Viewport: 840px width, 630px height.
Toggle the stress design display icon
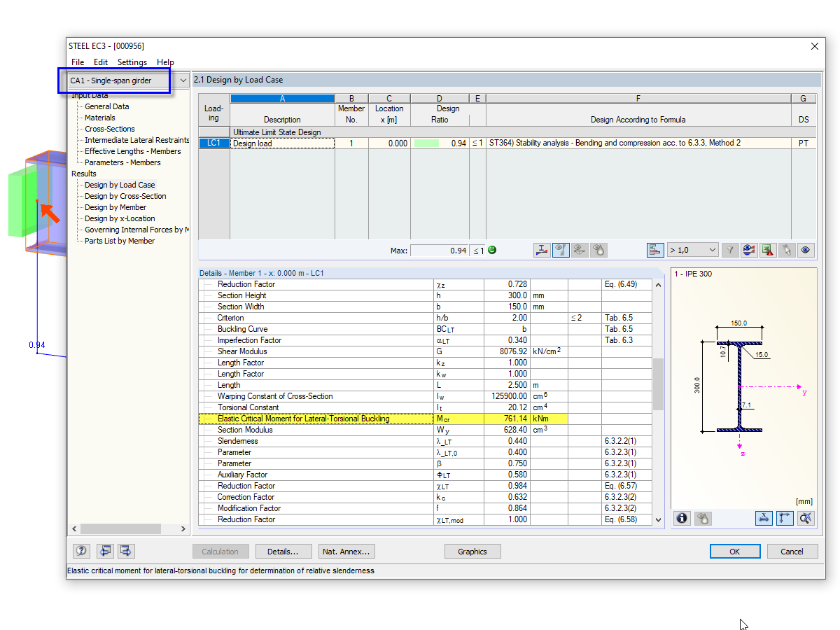click(542, 250)
